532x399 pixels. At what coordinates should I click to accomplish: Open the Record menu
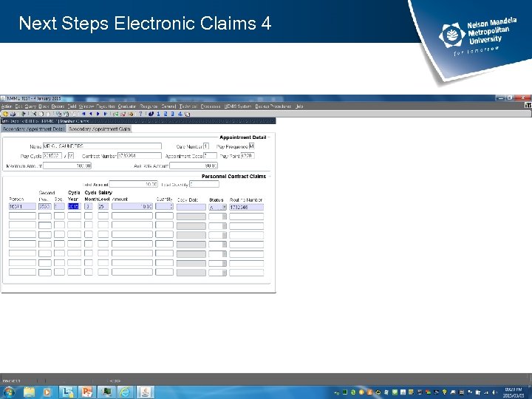[x=58, y=106]
